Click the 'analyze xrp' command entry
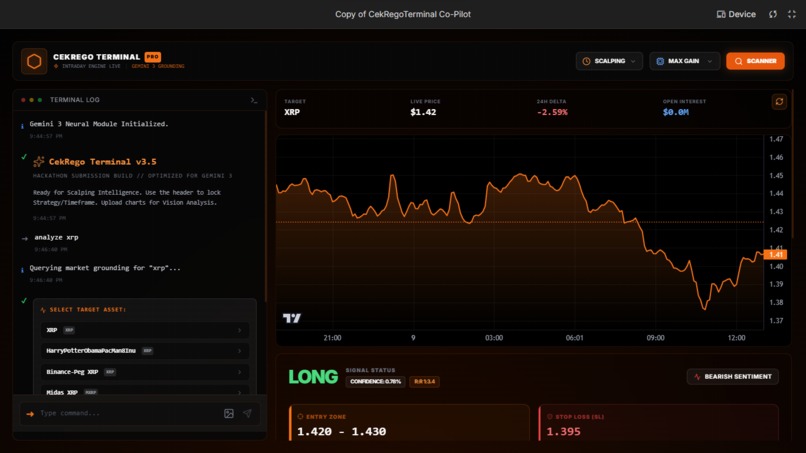 (57, 238)
